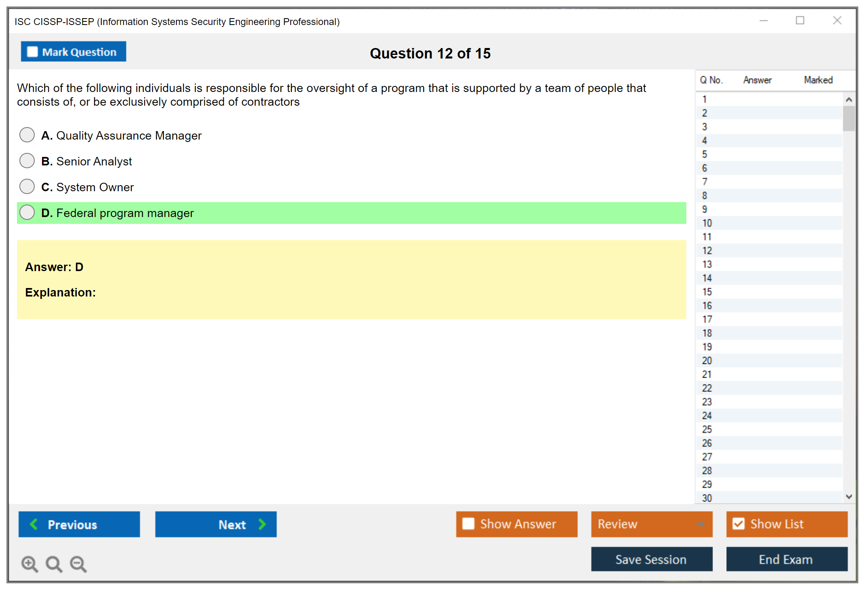Click the green left arrow on Previous

34,524
